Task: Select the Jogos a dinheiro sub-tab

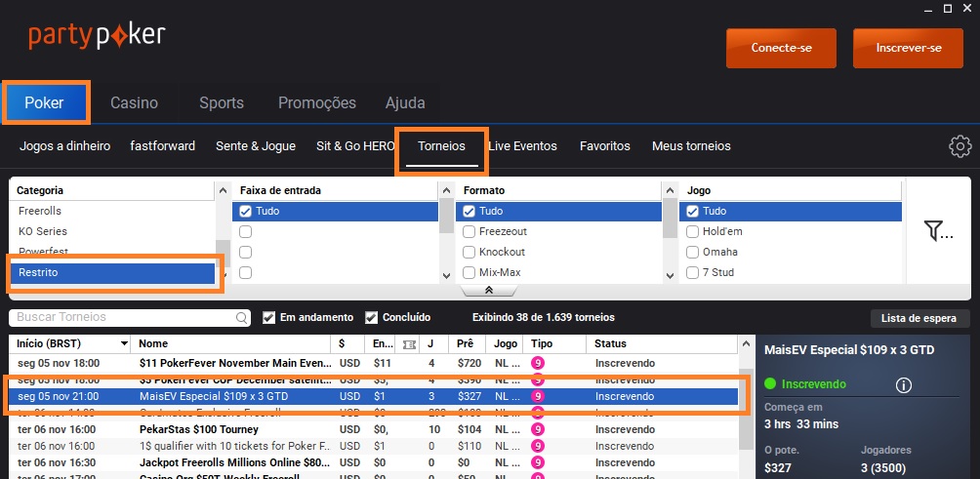Action: (65, 146)
